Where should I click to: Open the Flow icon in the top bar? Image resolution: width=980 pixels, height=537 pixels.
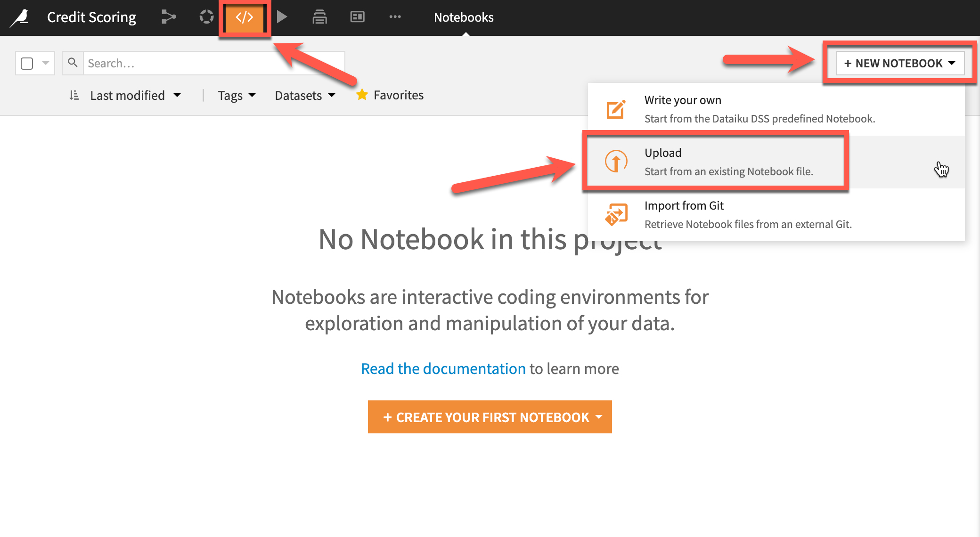[168, 17]
